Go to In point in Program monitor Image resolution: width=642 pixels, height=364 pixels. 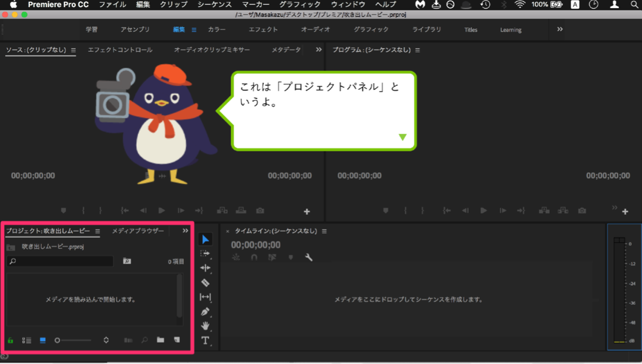pos(446,211)
